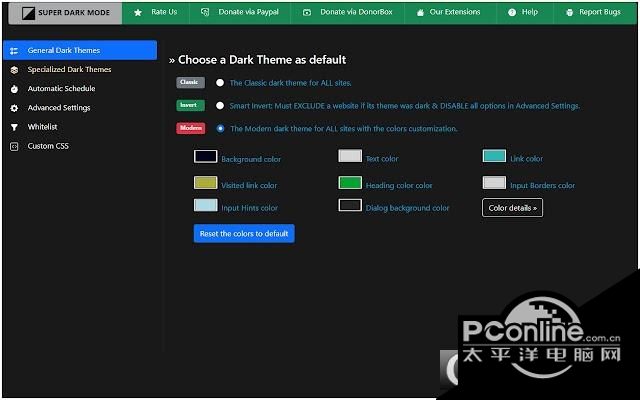Image resolution: width=640 pixels, height=400 pixels.
Task: Click the Our Extensions icon
Action: click(420, 13)
